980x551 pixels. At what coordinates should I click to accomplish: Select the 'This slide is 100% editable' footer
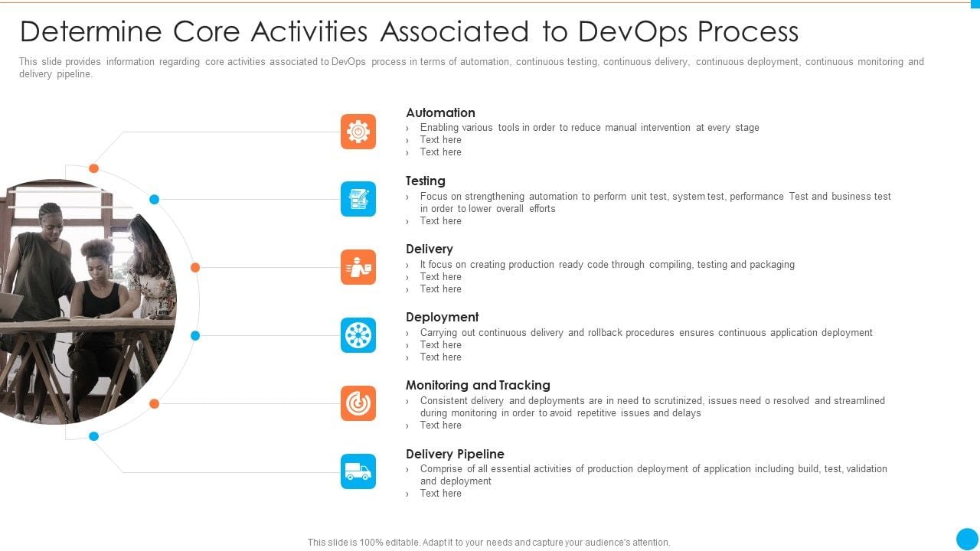[488, 543]
